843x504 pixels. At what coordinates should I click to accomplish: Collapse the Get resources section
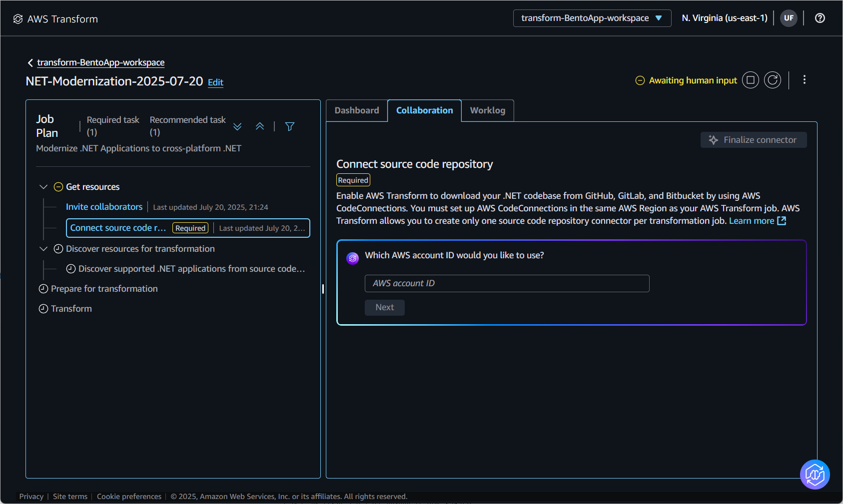[x=43, y=187]
